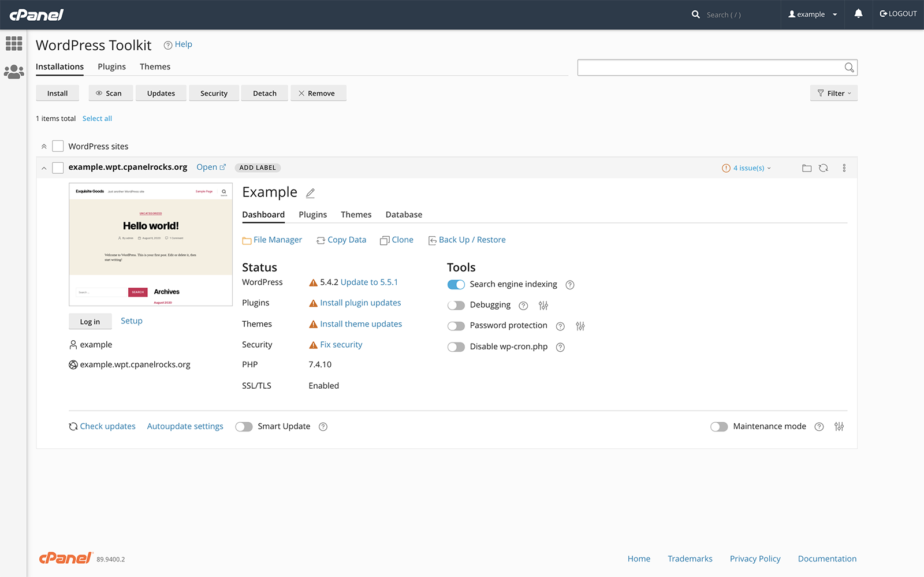Switch to the Database tab
This screenshot has height=577, width=924.
404,215
